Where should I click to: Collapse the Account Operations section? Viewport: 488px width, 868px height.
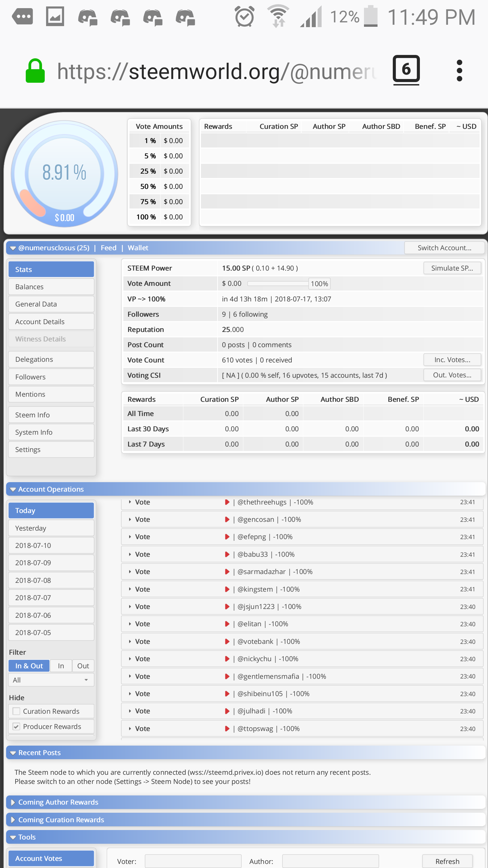tap(13, 489)
